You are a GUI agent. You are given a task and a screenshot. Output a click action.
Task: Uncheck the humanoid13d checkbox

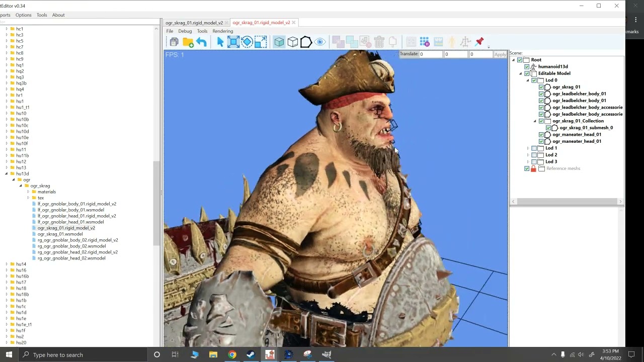coord(527,66)
